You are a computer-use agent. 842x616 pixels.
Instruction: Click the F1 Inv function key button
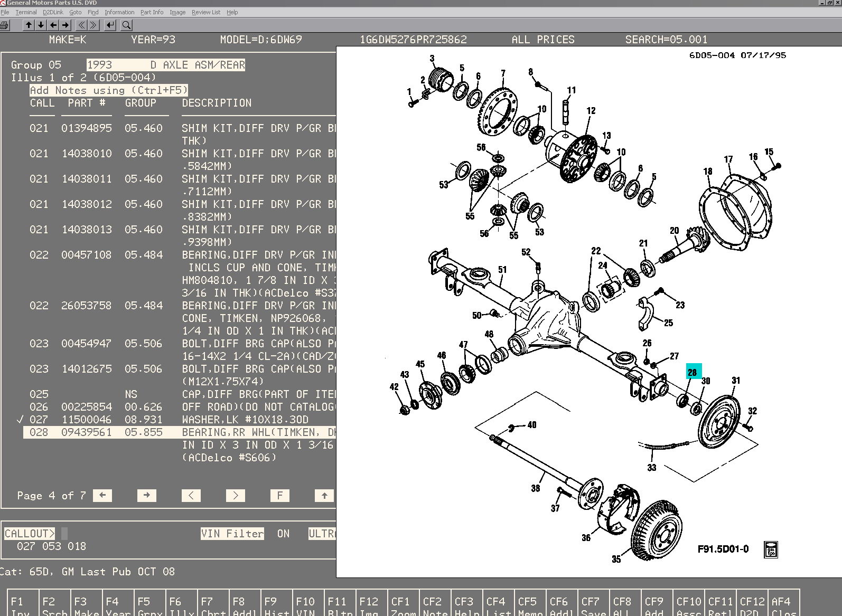click(x=23, y=602)
